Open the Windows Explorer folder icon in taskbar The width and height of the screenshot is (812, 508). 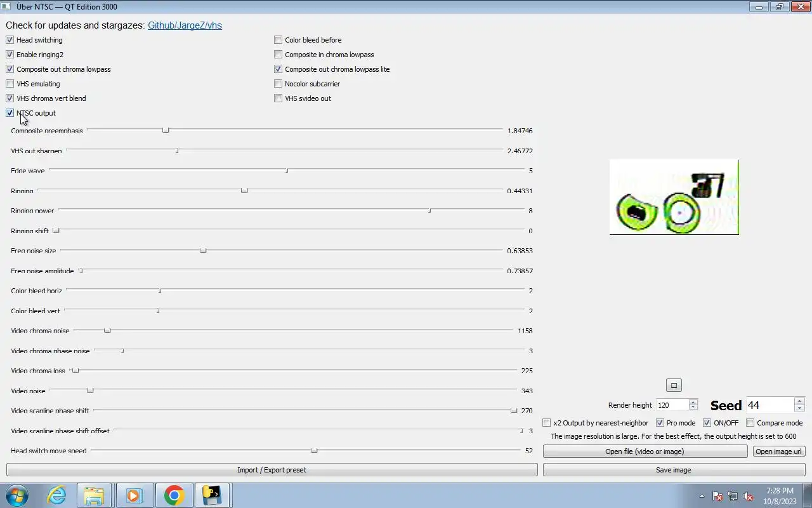[94, 495]
